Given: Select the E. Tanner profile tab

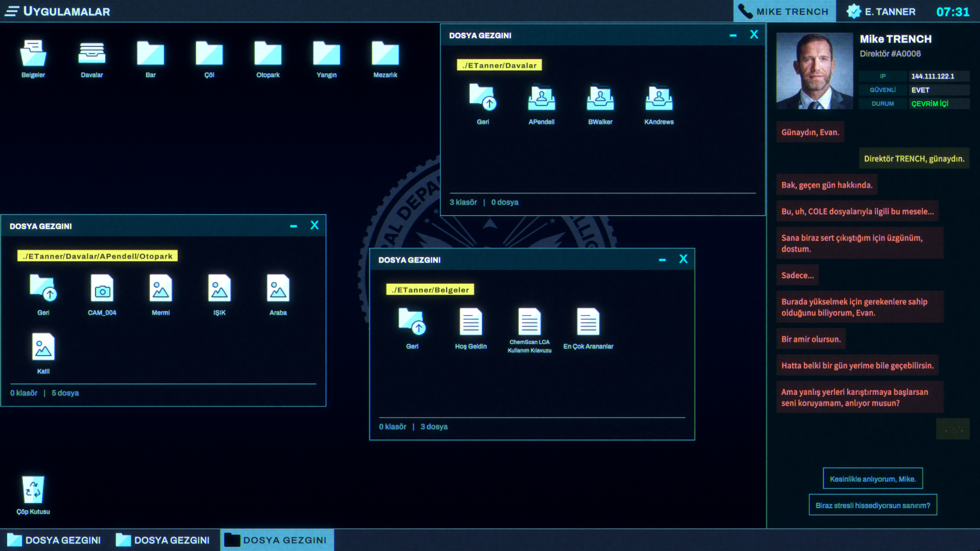Looking at the screenshot, I should (881, 11).
